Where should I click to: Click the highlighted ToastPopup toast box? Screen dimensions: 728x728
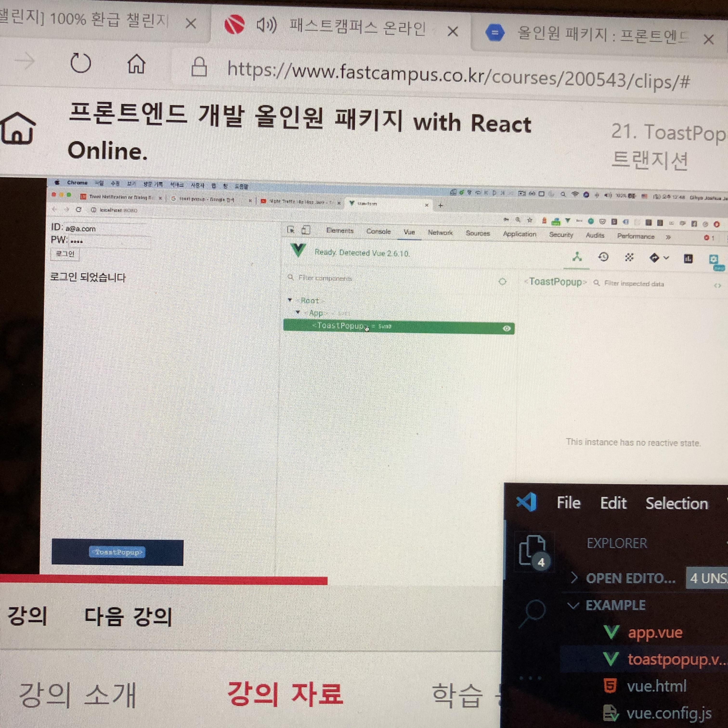click(x=117, y=552)
